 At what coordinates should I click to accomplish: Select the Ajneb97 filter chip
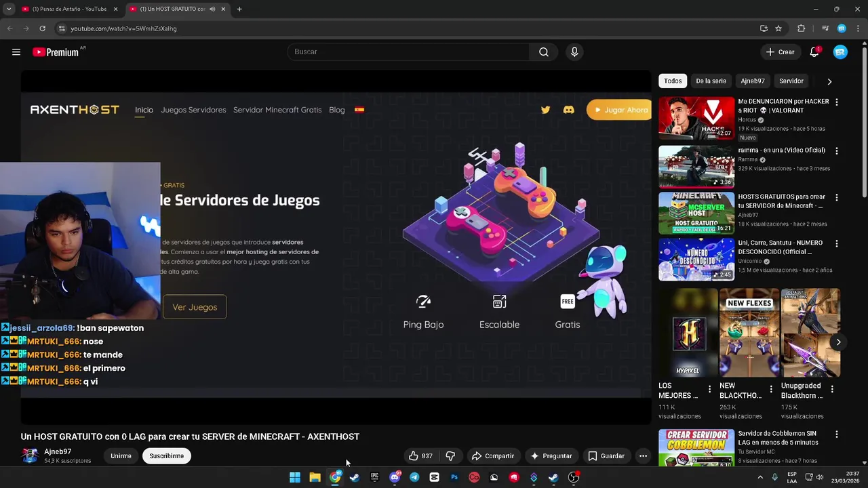click(x=753, y=81)
